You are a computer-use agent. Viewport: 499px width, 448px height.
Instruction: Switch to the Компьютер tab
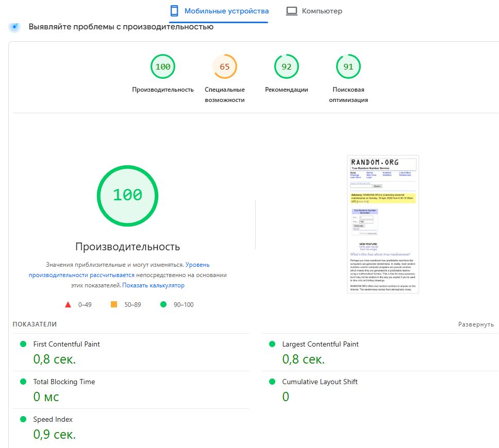click(x=314, y=11)
